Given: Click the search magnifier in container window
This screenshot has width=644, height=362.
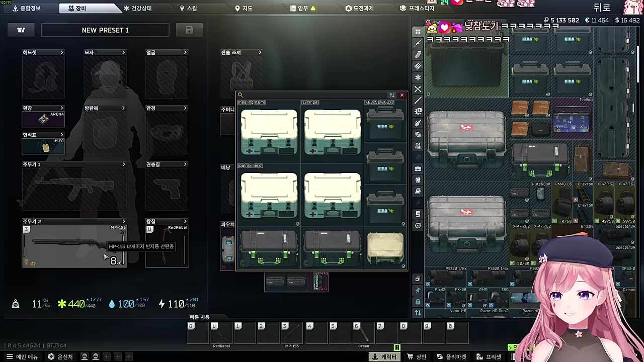Looking at the screenshot, I should coord(240,95).
